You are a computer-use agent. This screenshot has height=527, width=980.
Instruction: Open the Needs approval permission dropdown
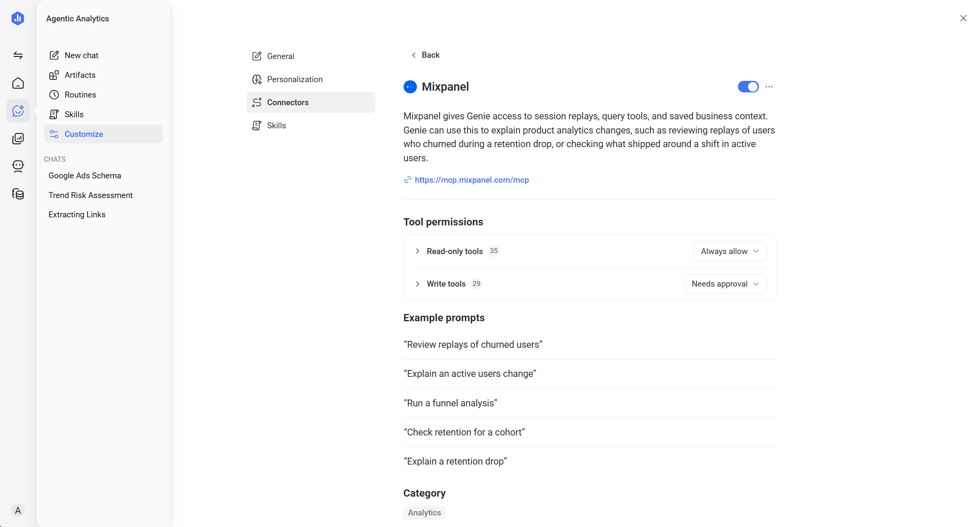coord(726,284)
